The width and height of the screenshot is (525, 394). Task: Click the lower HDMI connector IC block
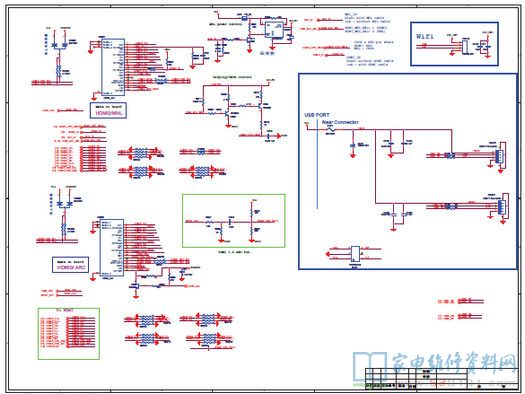(x=112, y=248)
